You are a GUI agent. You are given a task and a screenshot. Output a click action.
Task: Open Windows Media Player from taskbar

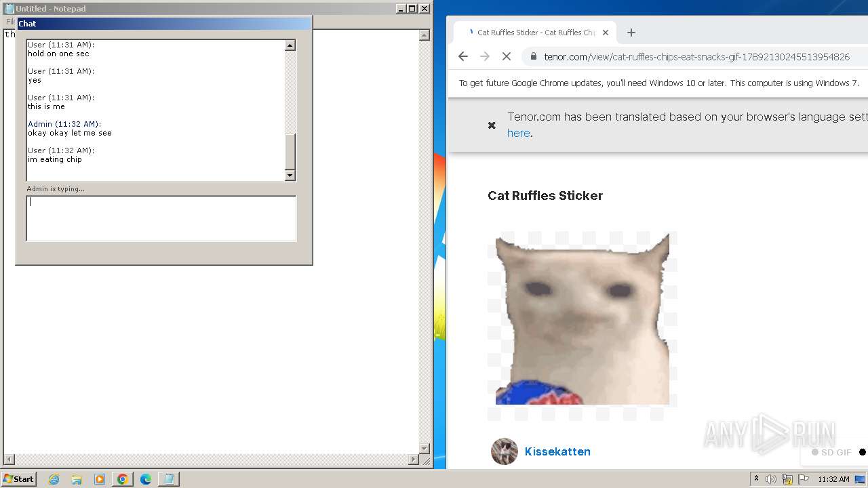coord(100,479)
